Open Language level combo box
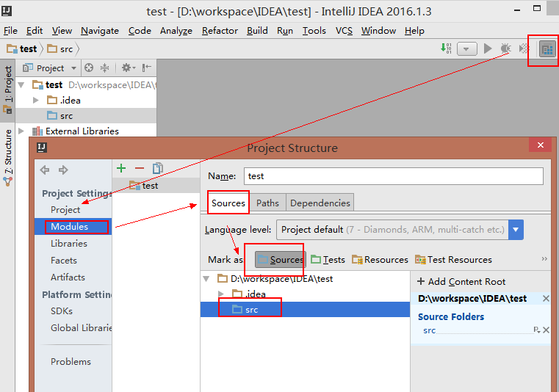This screenshot has height=392, width=559. [x=400, y=230]
